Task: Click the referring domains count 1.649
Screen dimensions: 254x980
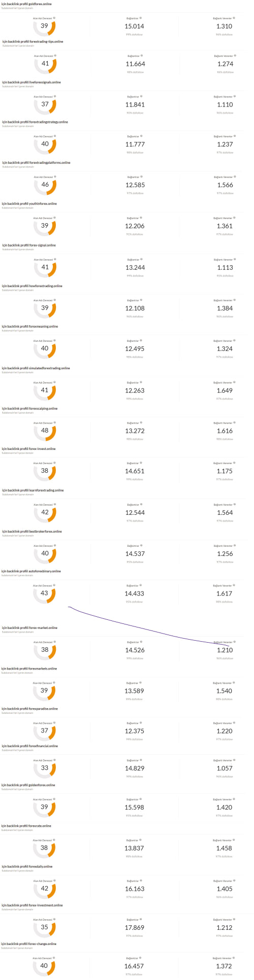Action: point(225,391)
